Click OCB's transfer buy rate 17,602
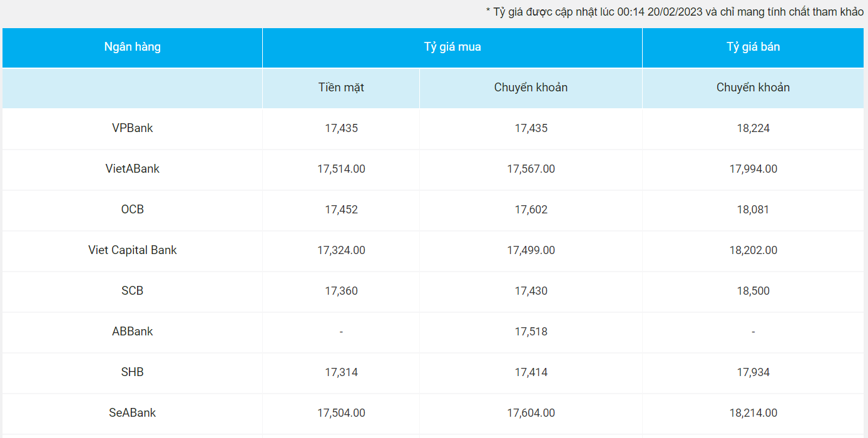The width and height of the screenshot is (868, 438). pyautogui.click(x=531, y=210)
